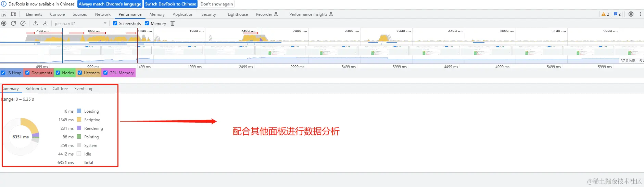644x187 pixels.
Task: Click the 4412 ms Idle value
Action: (x=66, y=154)
